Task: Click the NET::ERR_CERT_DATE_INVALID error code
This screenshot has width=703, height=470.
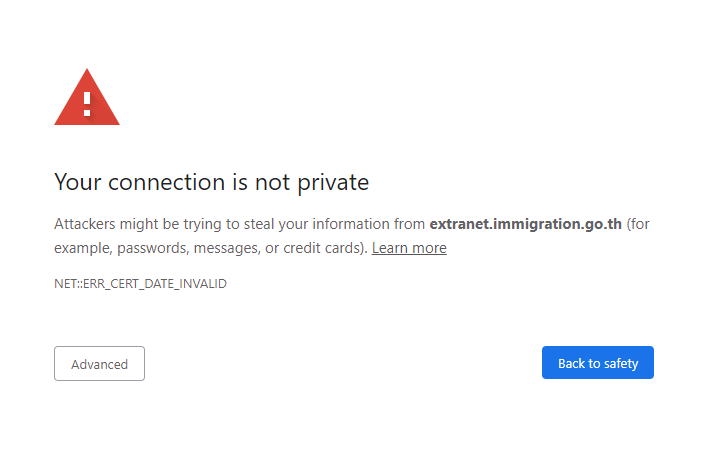Action: 140,284
